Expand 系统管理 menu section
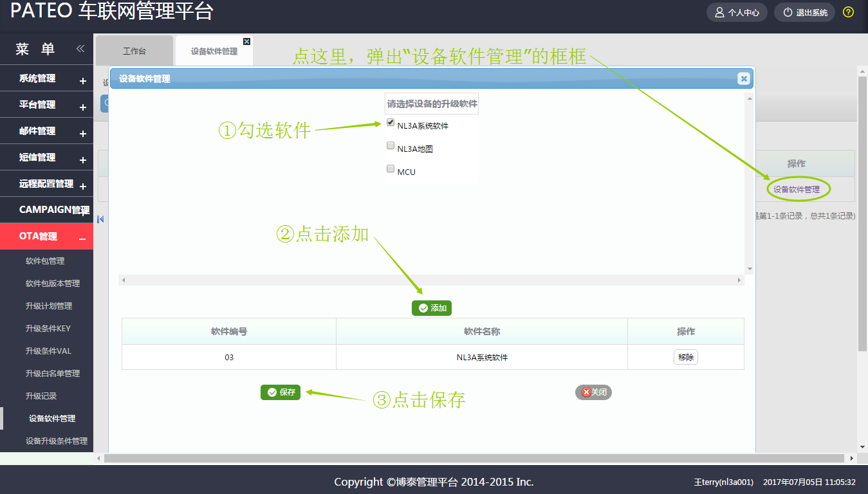 tap(46, 78)
